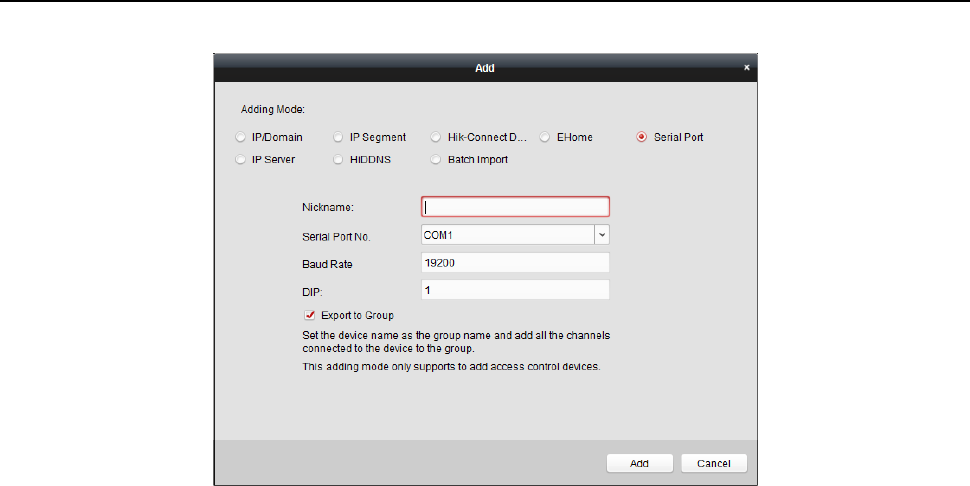
Task: Uncheck the Export to Group checkbox
Action: (310, 315)
